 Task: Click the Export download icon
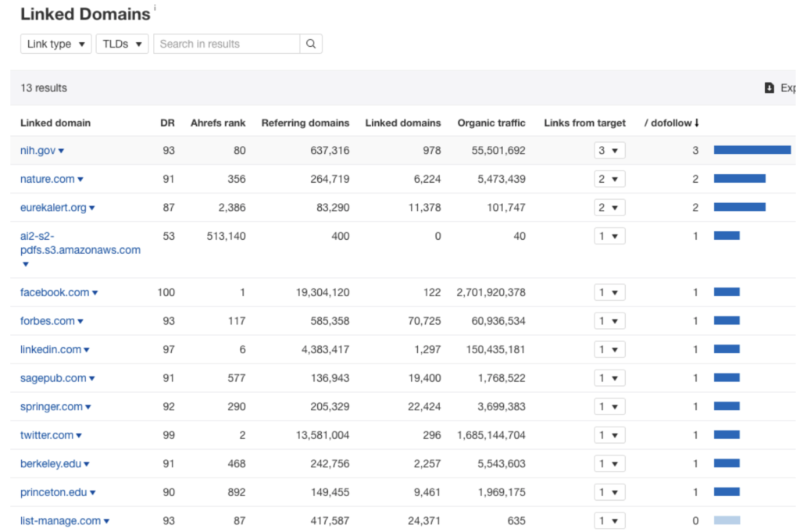[769, 87]
